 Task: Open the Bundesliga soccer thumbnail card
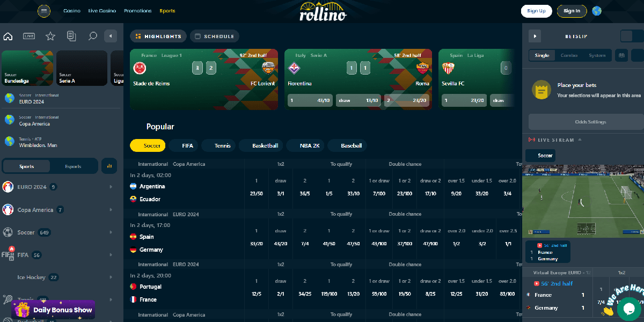[28, 68]
